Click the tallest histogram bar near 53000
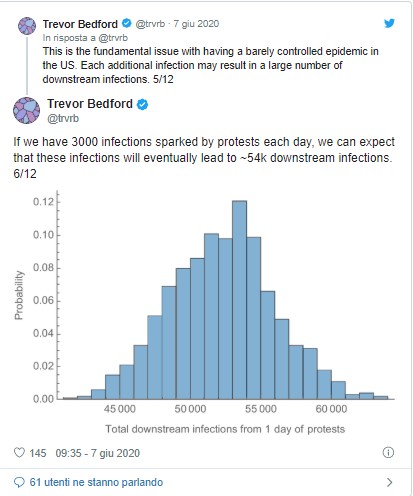The width and height of the screenshot is (413, 496). point(239,300)
